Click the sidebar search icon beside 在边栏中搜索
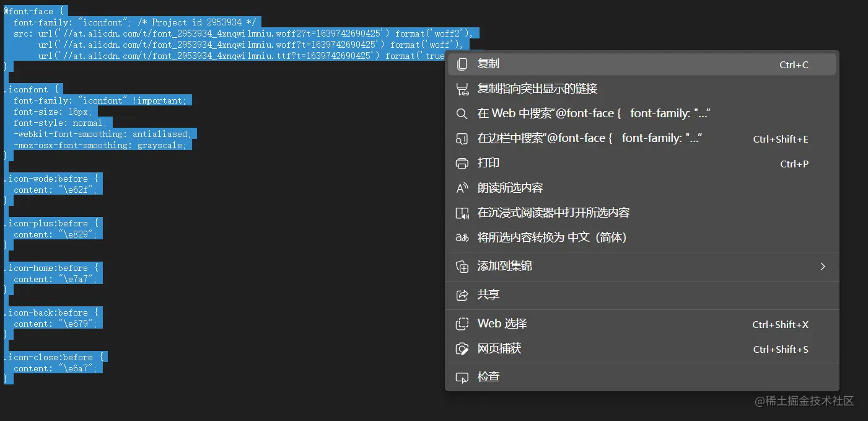Viewport: 868px width, 421px height. (462, 139)
